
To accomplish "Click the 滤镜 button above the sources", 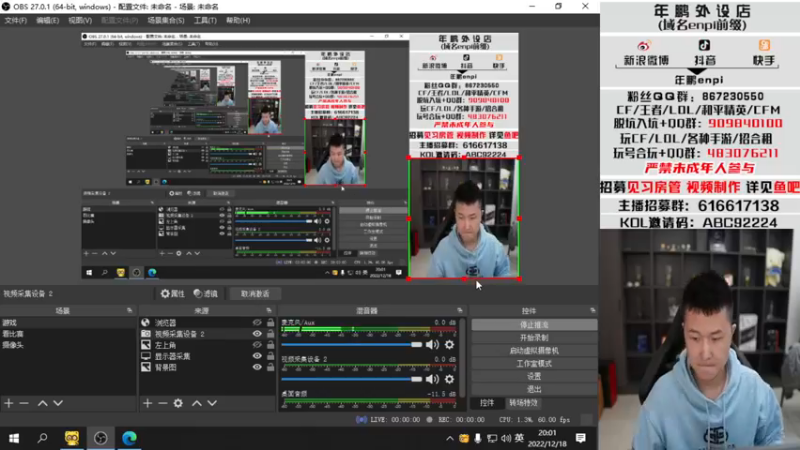I will tap(206, 294).
